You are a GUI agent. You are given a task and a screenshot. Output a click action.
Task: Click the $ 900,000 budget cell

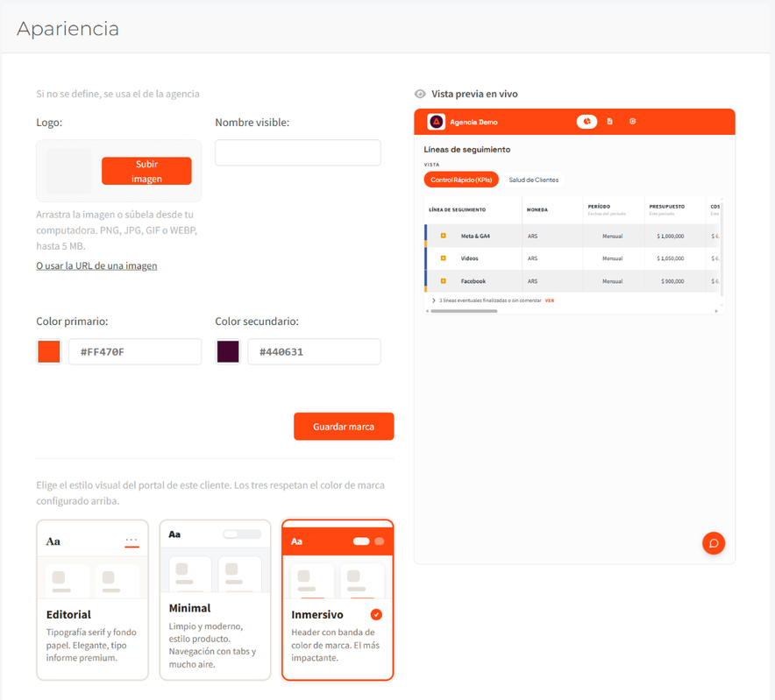coord(672,281)
